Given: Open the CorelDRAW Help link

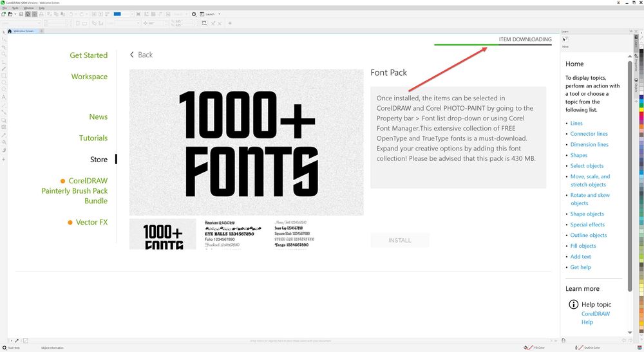Looking at the screenshot, I should point(596,318).
